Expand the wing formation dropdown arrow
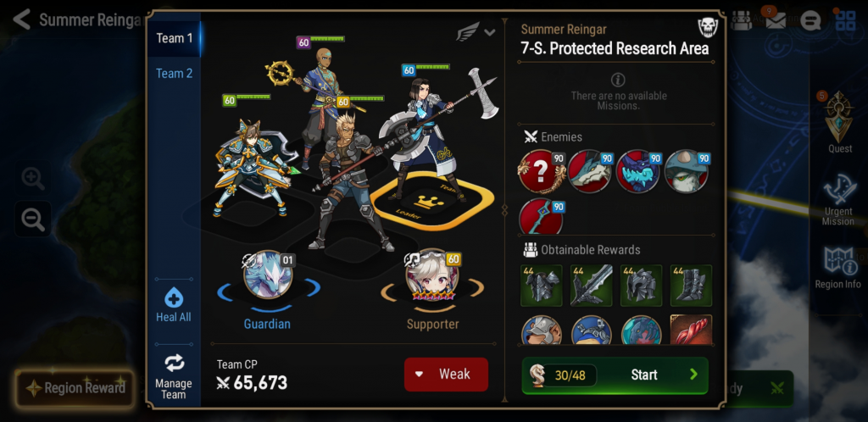Viewport: 868px width, 422px height. 489,32
